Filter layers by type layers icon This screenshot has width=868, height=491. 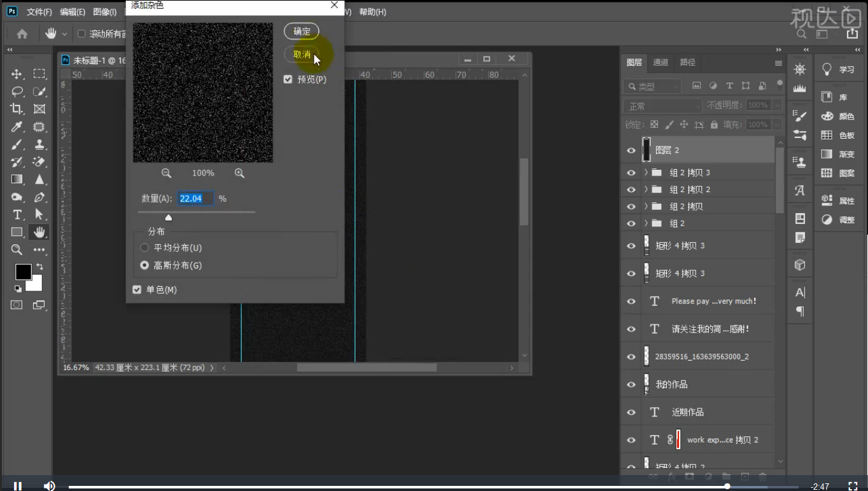[729, 86]
